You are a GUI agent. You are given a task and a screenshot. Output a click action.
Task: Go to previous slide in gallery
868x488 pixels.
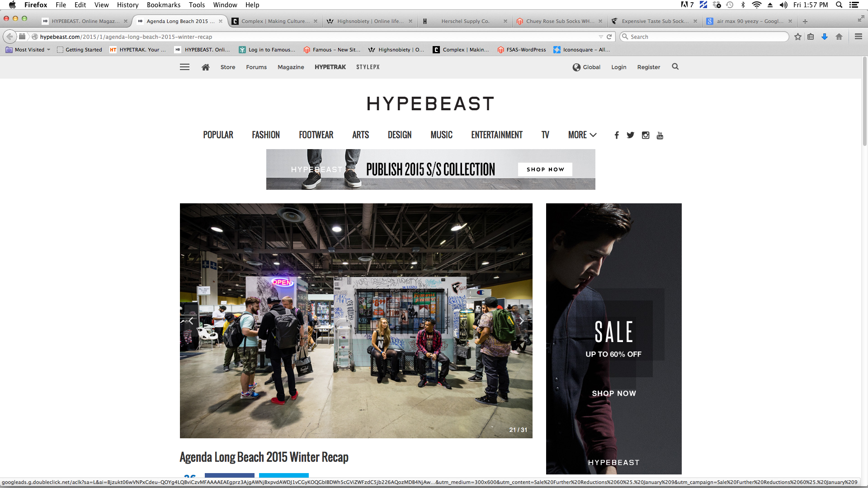[x=191, y=321]
